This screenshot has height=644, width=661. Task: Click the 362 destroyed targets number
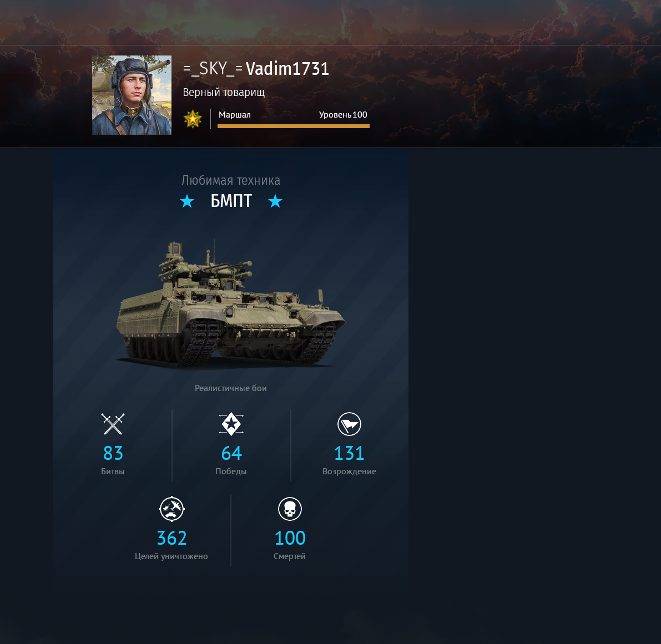tap(171, 538)
